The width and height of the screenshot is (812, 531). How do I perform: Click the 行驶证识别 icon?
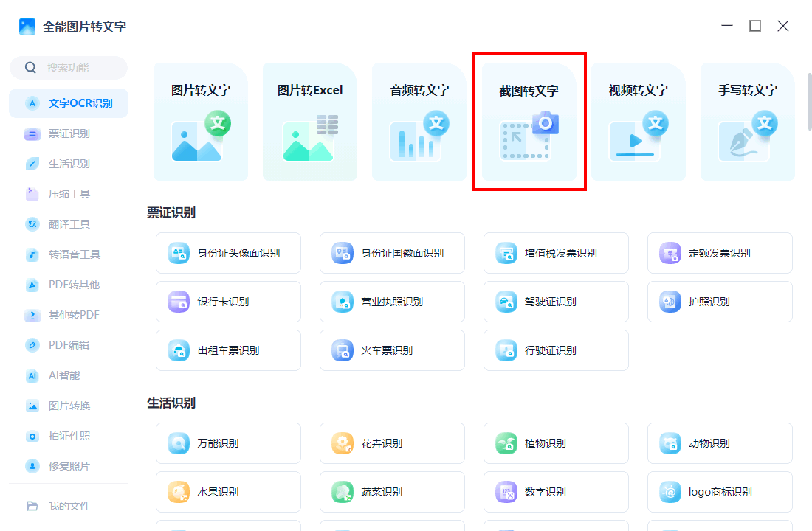[x=506, y=350]
